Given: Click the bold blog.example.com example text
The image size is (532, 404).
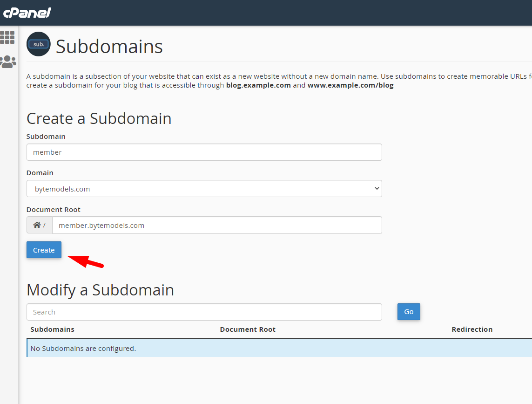Looking at the screenshot, I should pyautogui.click(x=258, y=86).
